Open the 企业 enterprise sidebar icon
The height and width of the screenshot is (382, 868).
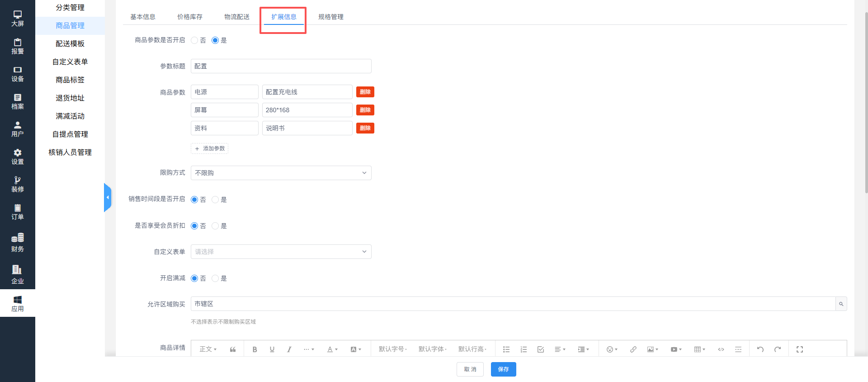17,274
